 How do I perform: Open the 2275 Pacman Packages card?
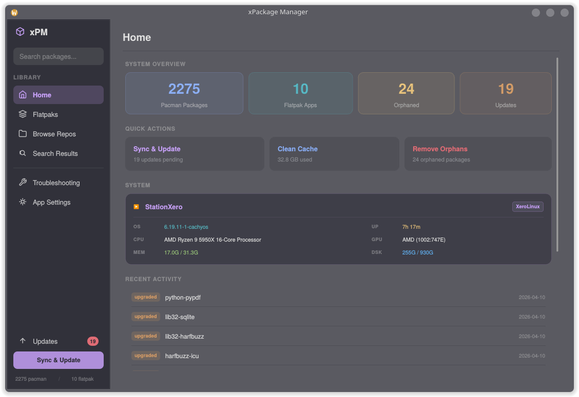(x=184, y=93)
